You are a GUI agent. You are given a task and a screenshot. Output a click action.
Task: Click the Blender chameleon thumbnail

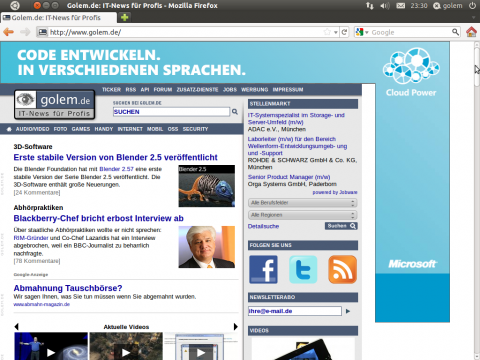(x=207, y=186)
